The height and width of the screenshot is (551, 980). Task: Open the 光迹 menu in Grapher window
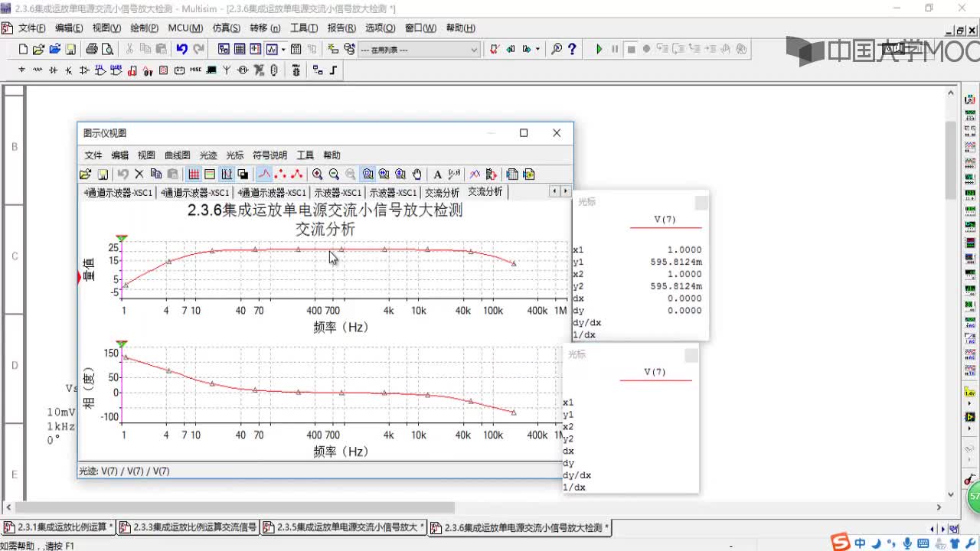coord(208,155)
